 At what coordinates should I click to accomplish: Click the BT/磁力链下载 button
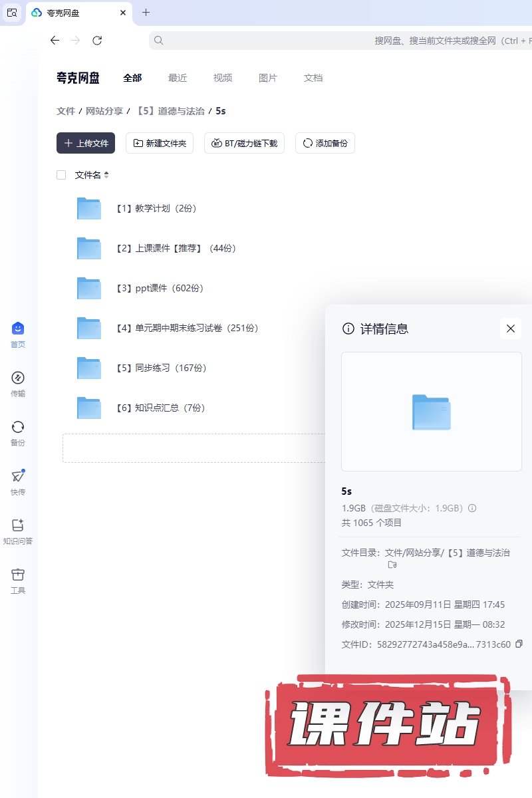pyautogui.click(x=244, y=143)
